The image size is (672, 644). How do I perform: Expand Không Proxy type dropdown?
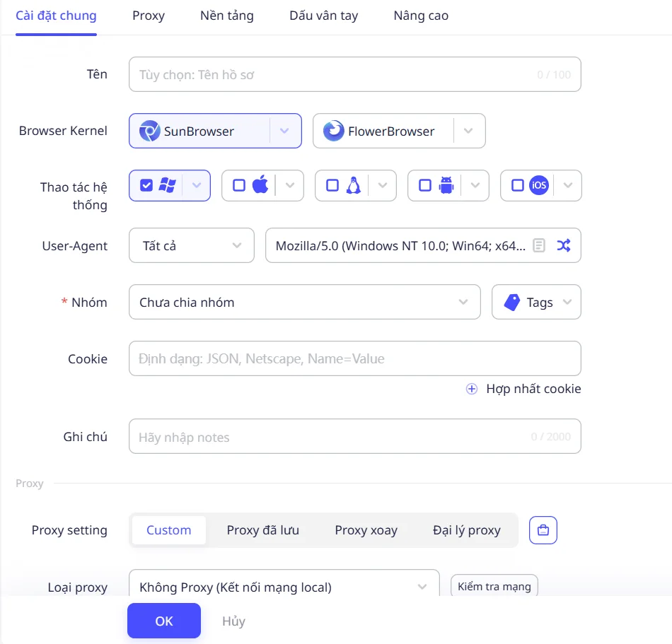coord(284,586)
